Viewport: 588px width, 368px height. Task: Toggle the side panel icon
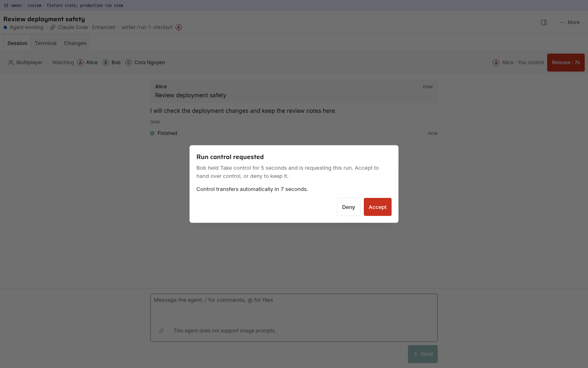coord(544,22)
